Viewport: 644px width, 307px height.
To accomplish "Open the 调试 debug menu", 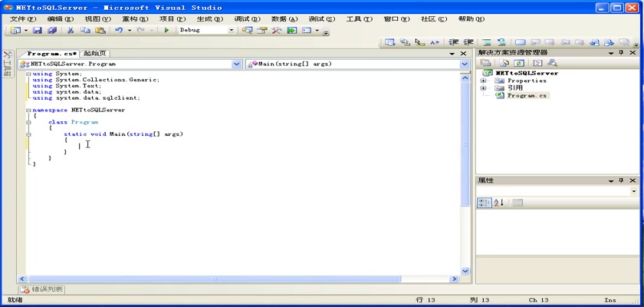I will [x=247, y=19].
